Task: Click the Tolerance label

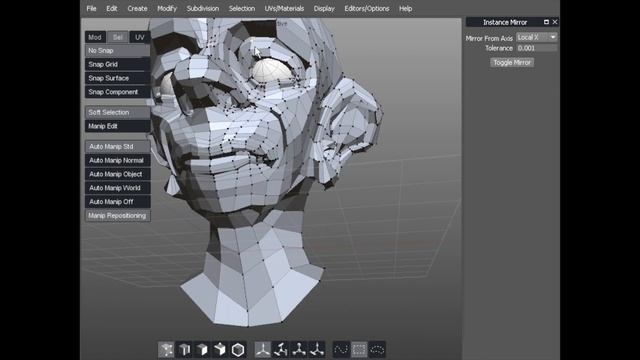Action: coord(499,48)
